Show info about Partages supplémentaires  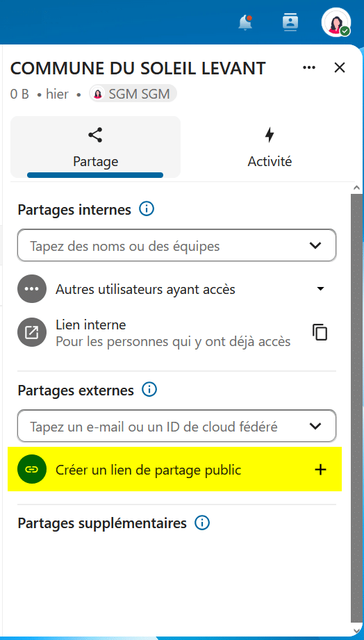click(202, 523)
